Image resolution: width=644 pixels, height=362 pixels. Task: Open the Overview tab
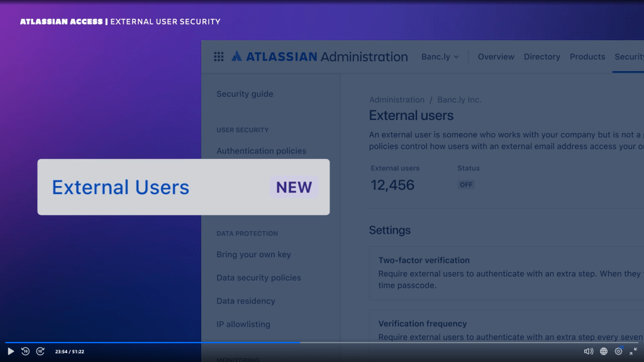click(x=496, y=57)
